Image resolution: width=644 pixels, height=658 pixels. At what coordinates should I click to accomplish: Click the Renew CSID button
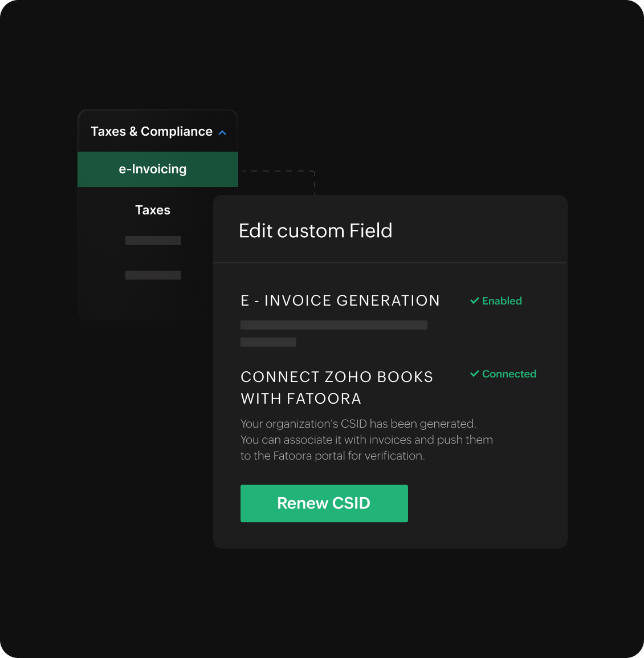point(324,503)
